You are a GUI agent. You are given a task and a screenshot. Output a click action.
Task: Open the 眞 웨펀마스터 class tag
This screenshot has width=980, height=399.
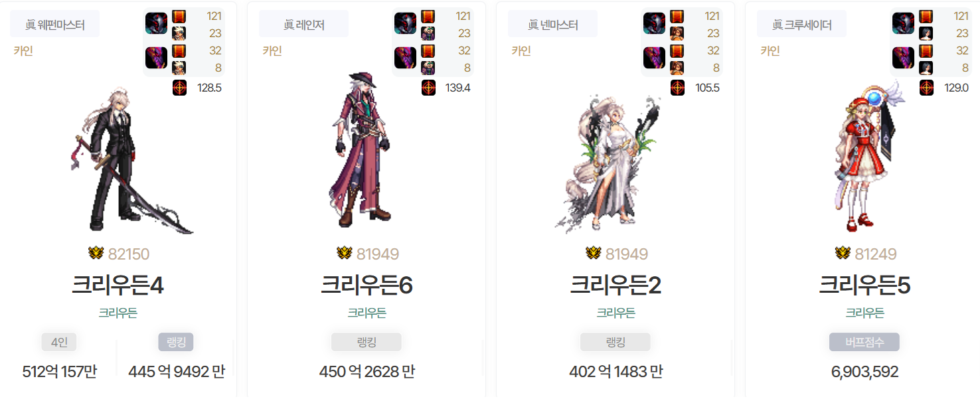pyautogui.click(x=55, y=25)
